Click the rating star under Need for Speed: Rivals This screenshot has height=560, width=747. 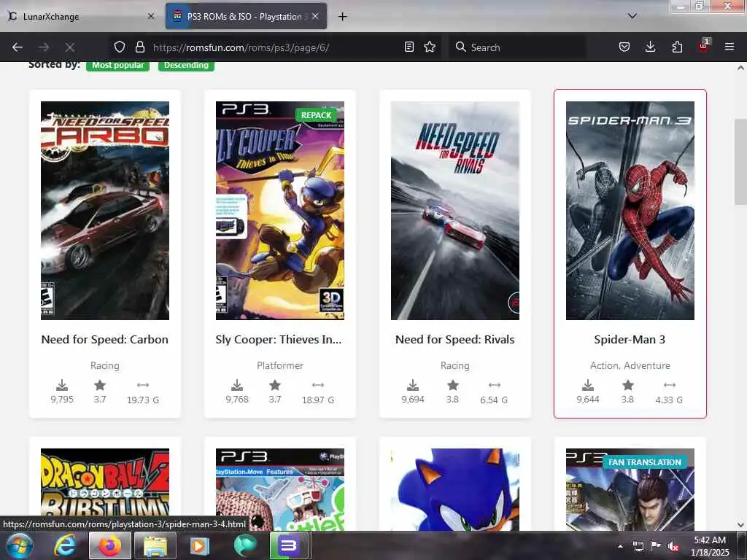point(452,385)
